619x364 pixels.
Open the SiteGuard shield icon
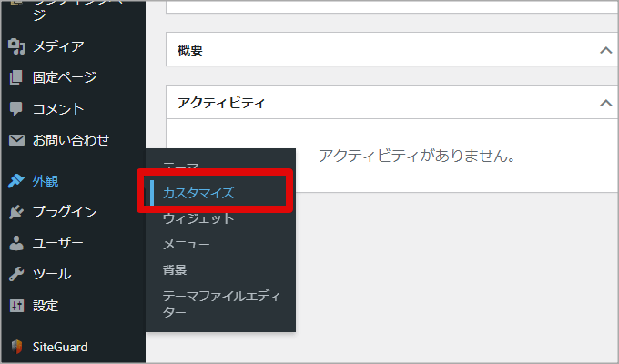pyautogui.click(x=16, y=347)
